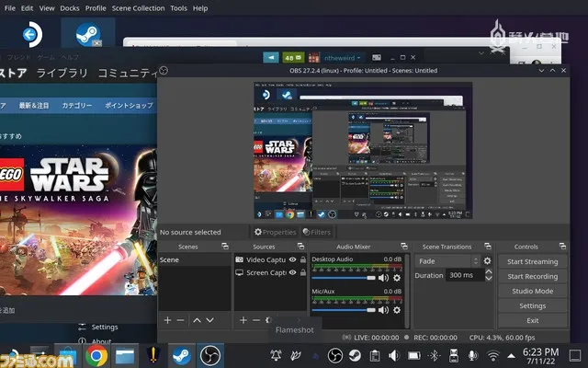
Task: Select the Video Capture source row
Action: coord(270,259)
